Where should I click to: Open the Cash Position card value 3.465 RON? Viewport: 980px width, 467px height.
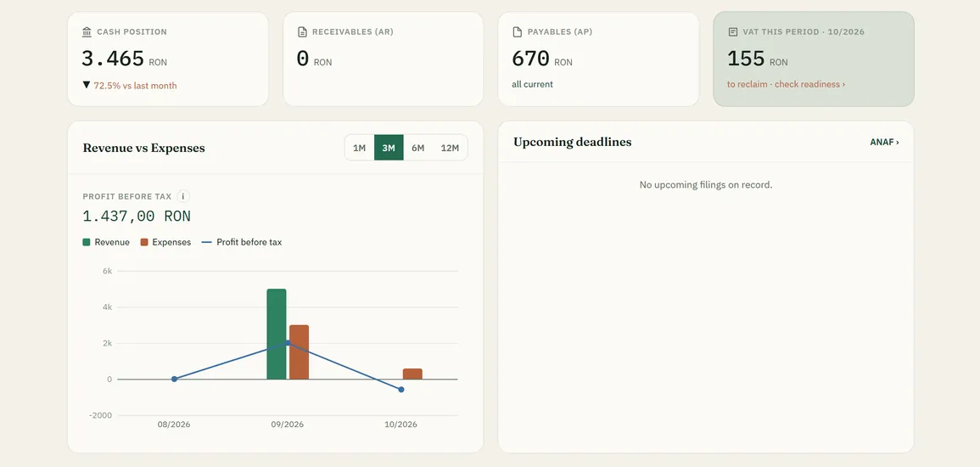click(125, 59)
